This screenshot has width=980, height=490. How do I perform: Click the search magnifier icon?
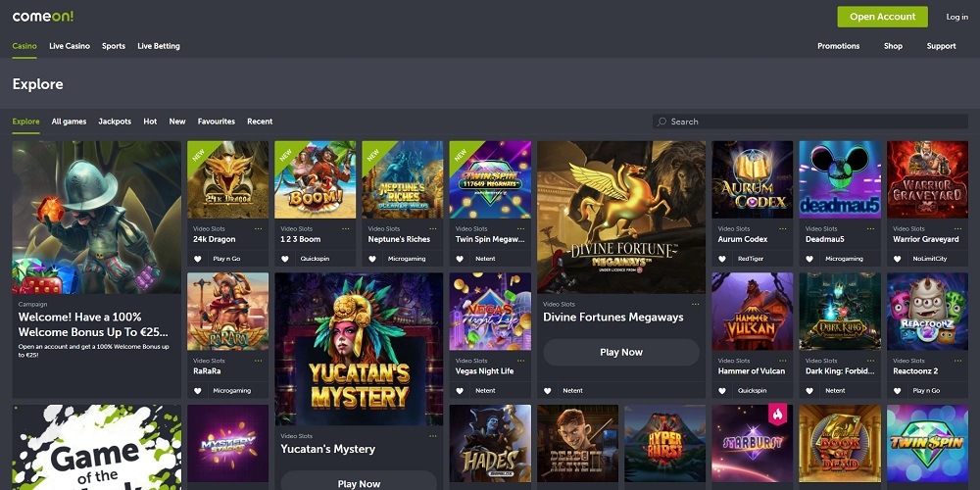662,122
